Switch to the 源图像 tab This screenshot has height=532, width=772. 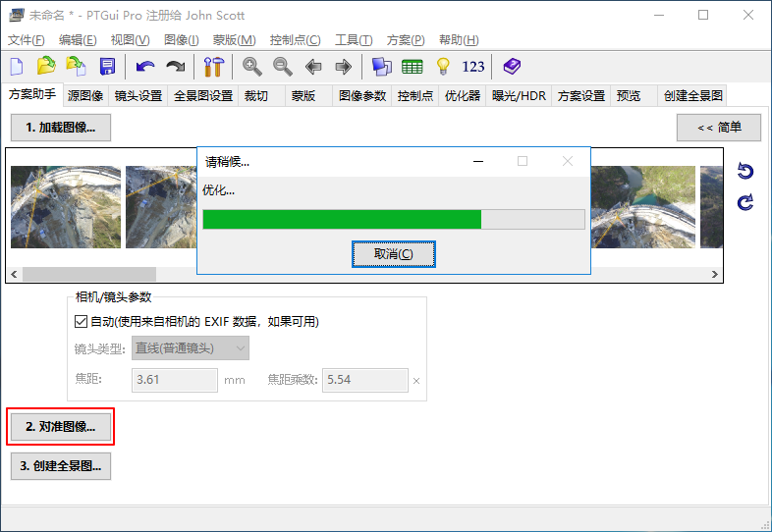click(x=85, y=96)
